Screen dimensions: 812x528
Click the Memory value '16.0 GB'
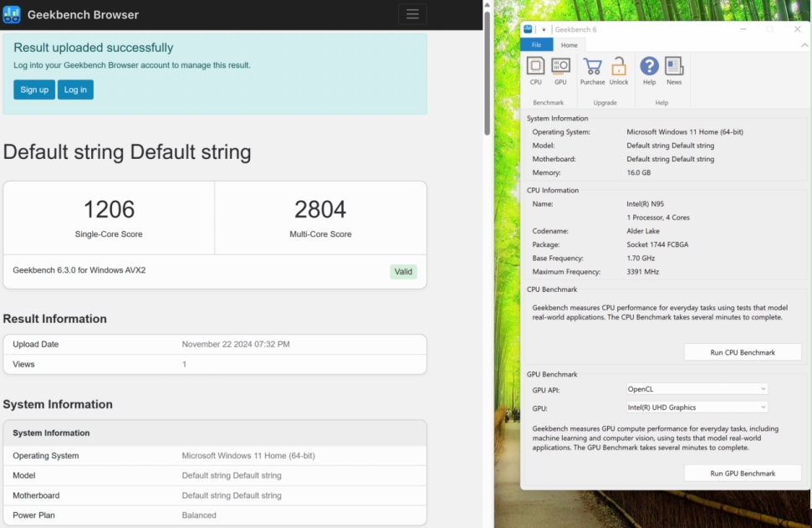639,172
